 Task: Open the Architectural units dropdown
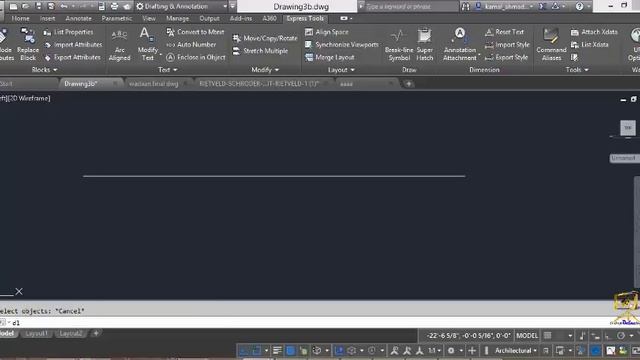pos(516,350)
